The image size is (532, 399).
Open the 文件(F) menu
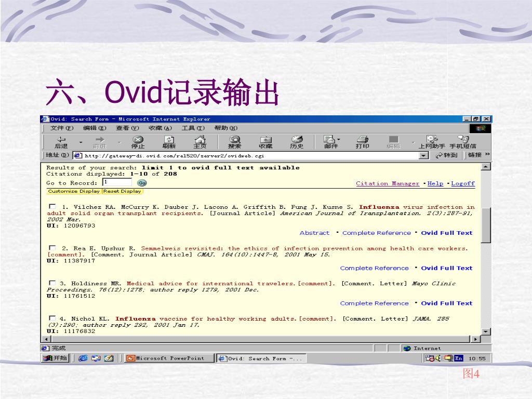click(x=62, y=128)
